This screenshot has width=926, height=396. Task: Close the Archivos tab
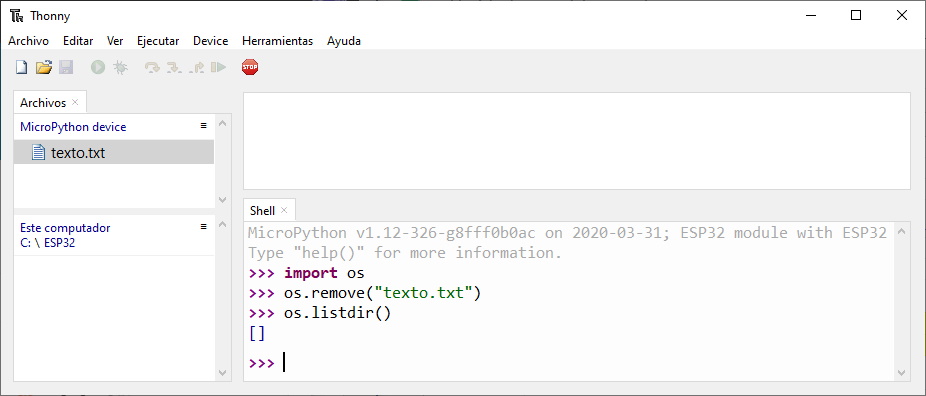[x=75, y=102]
